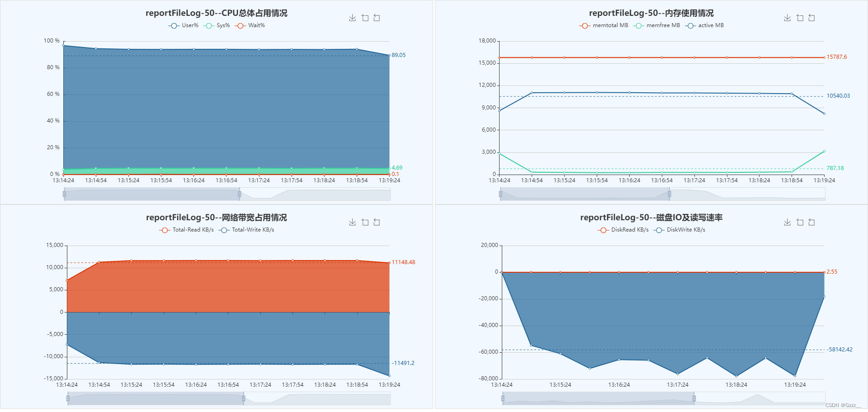Click the CSDN @Gzzz__ watermark link

coord(843,405)
